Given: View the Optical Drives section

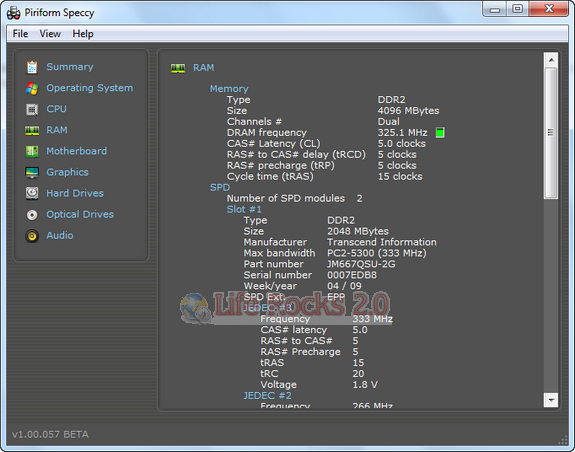Looking at the screenshot, I should [x=80, y=214].
